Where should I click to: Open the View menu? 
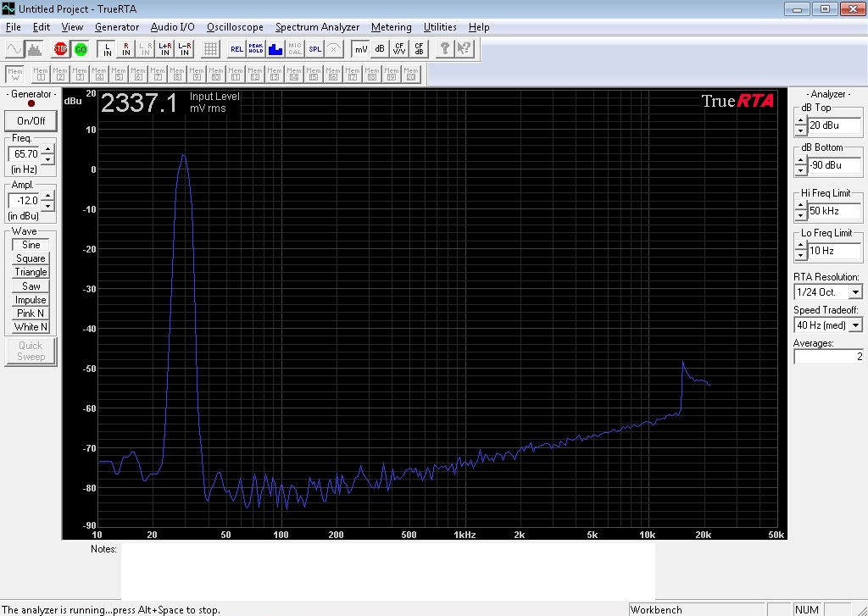pyautogui.click(x=72, y=27)
